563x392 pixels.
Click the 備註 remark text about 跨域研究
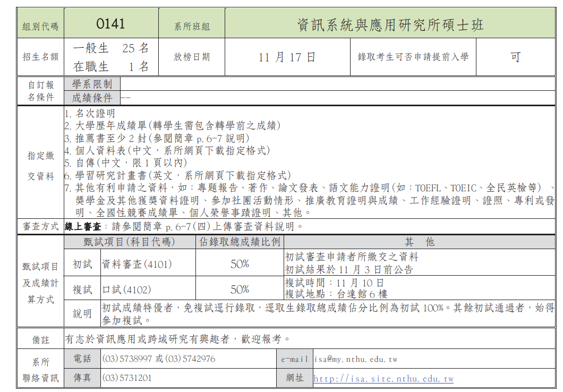pyautogui.click(x=177, y=339)
